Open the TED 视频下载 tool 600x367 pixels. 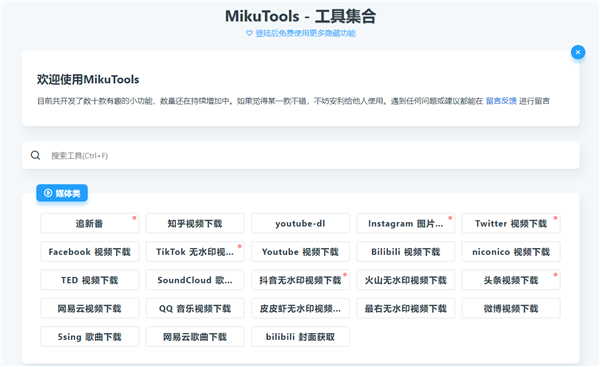pyautogui.click(x=90, y=280)
